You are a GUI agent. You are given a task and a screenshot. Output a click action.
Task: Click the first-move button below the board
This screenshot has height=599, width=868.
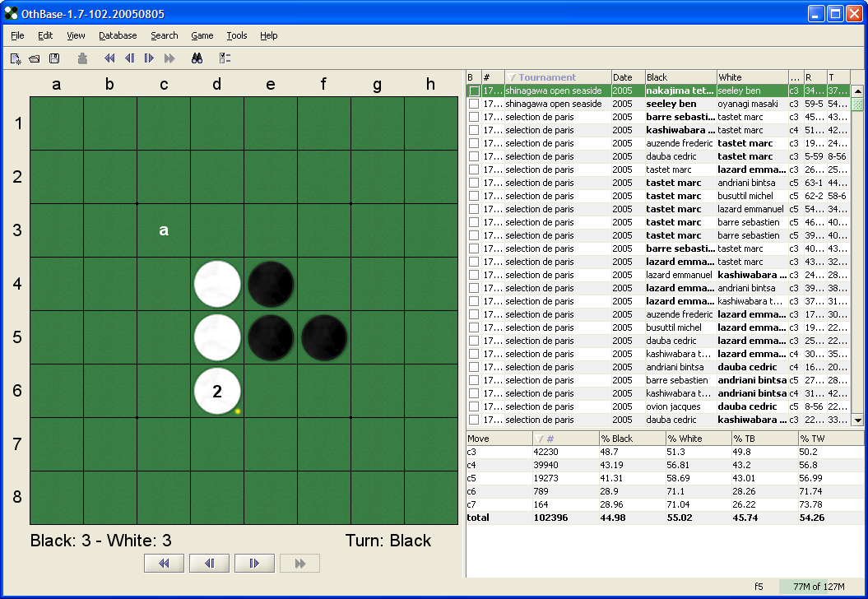coord(164,563)
